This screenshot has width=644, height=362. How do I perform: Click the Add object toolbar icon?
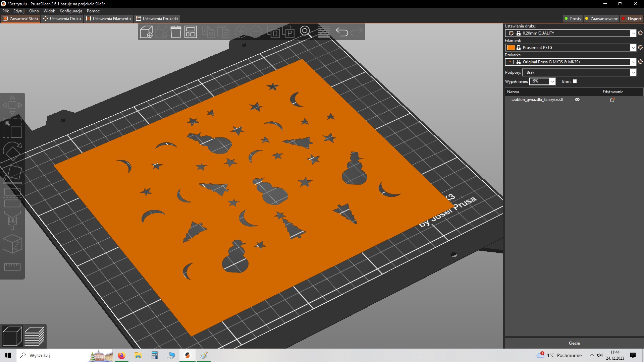click(x=147, y=32)
